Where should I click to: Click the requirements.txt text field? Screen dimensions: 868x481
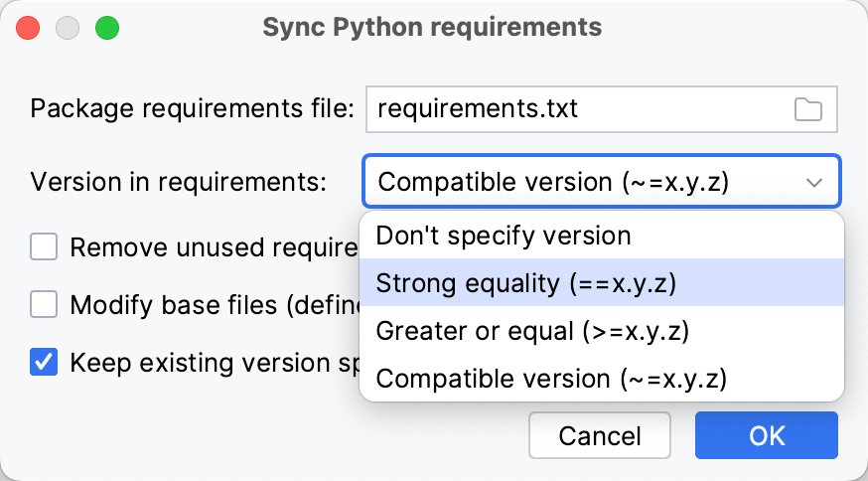[576, 109]
